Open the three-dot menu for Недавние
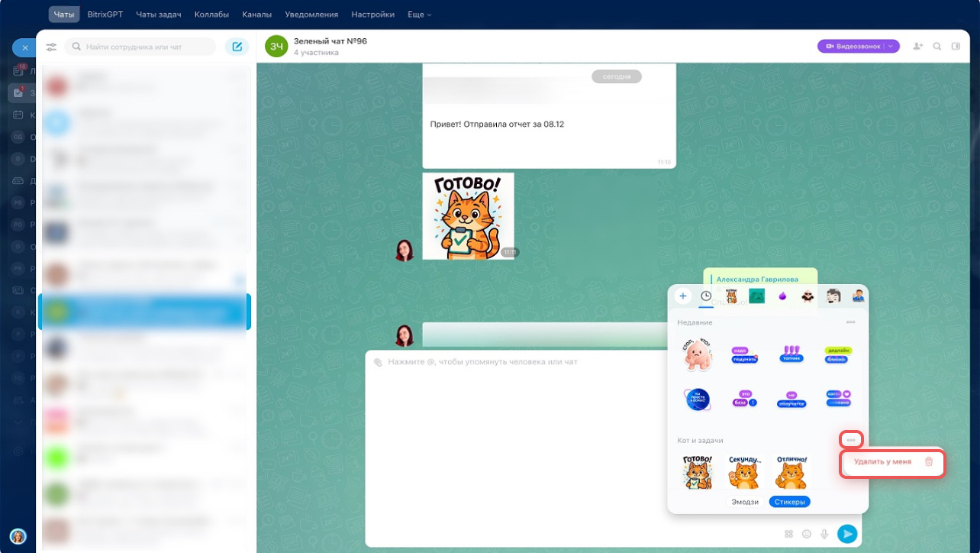The height and width of the screenshot is (553, 980). click(x=850, y=322)
